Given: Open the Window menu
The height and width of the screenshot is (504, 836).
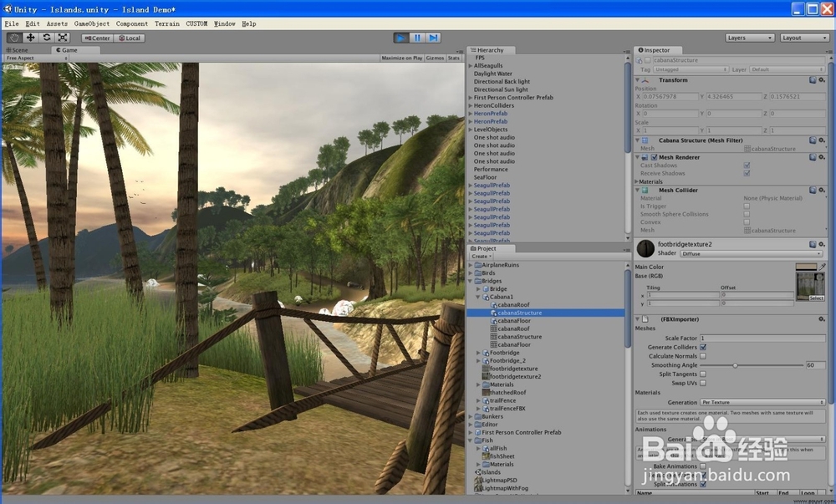Looking at the screenshot, I should pyautogui.click(x=224, y=23).
